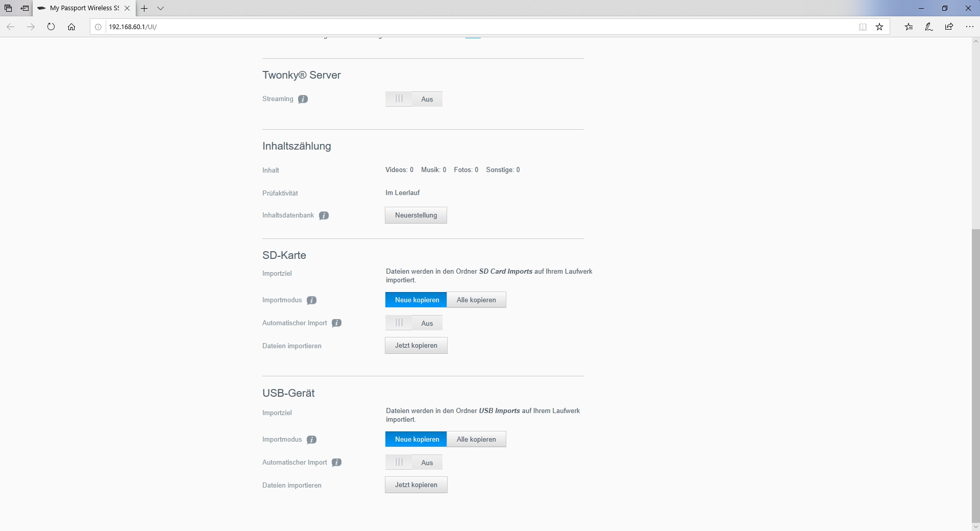
Task: Click the 'Musik: 0' count
Action: click(x=433, y=170)
